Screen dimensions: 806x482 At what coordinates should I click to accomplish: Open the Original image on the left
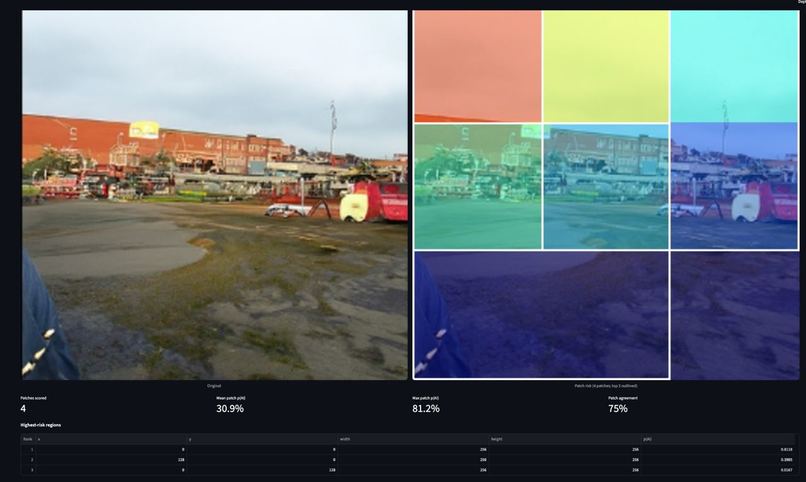point(214,195)
